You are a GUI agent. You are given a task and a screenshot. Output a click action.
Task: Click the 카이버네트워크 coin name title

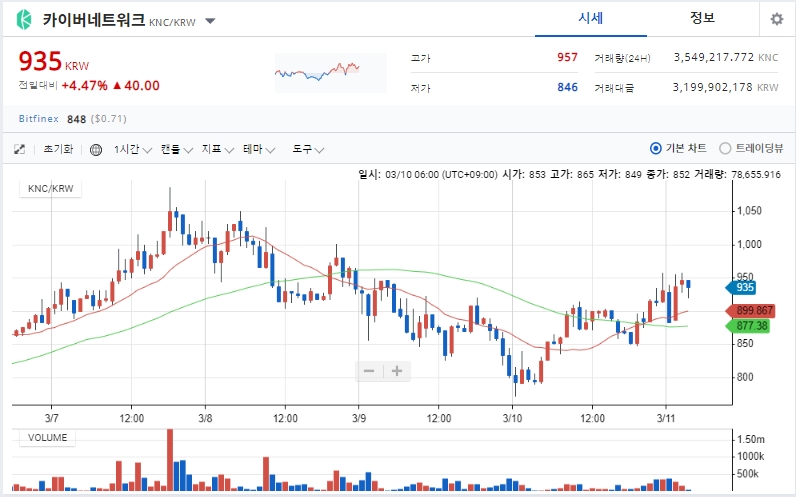(94, 20)
